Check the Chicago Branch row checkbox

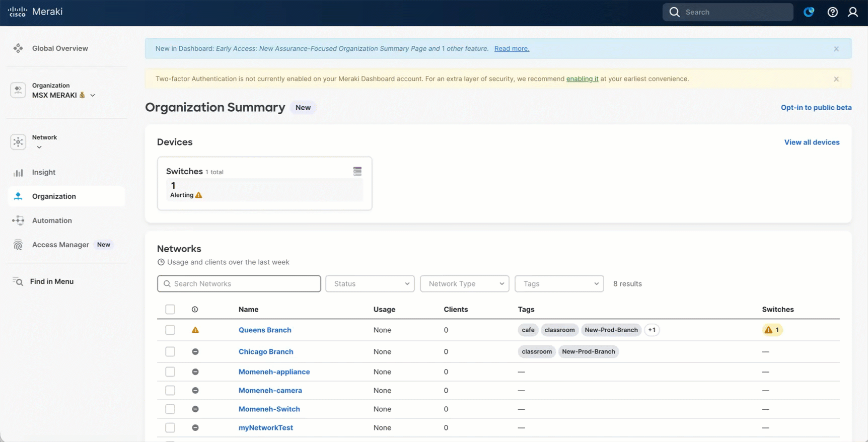pos(170,351)
